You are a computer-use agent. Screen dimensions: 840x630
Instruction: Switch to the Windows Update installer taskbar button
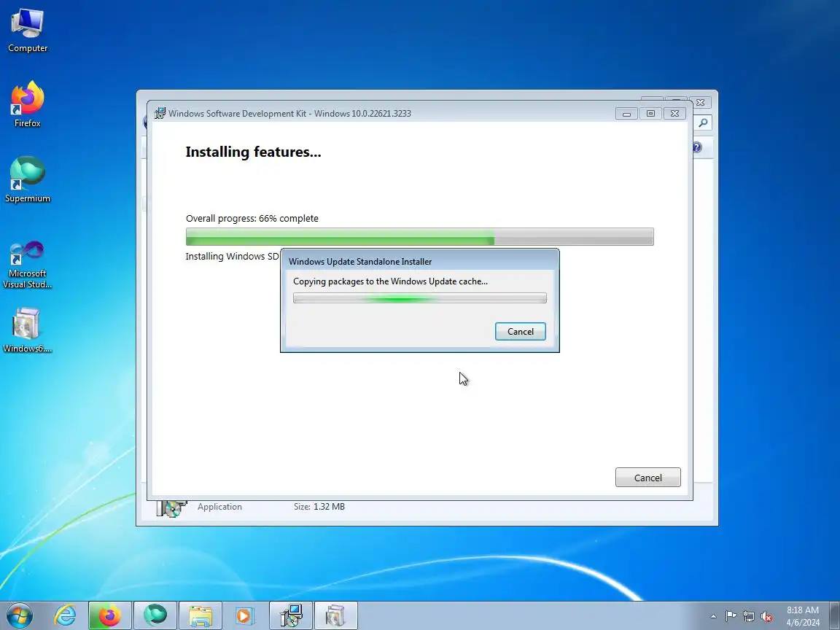[x=336, y=615]
